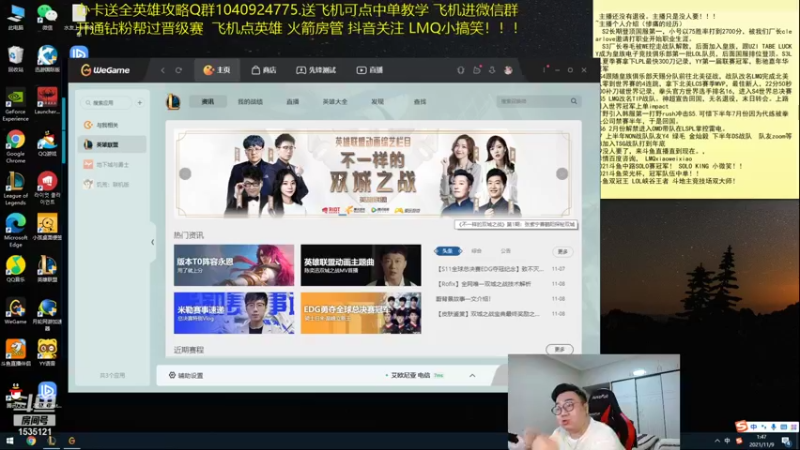Open the YY desktop icon
800x450 pixels.
(x=47, y=353)
